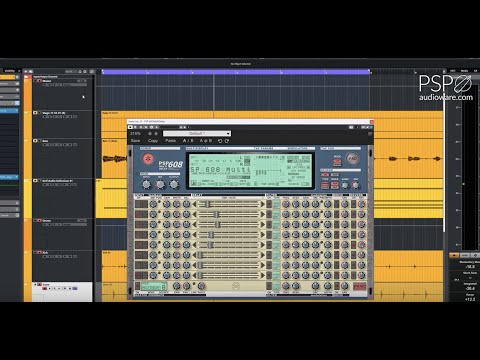The image size is (480, 360).
Task: Click the left arrow of the first tap slider
Action: click(x=195, y=204)
